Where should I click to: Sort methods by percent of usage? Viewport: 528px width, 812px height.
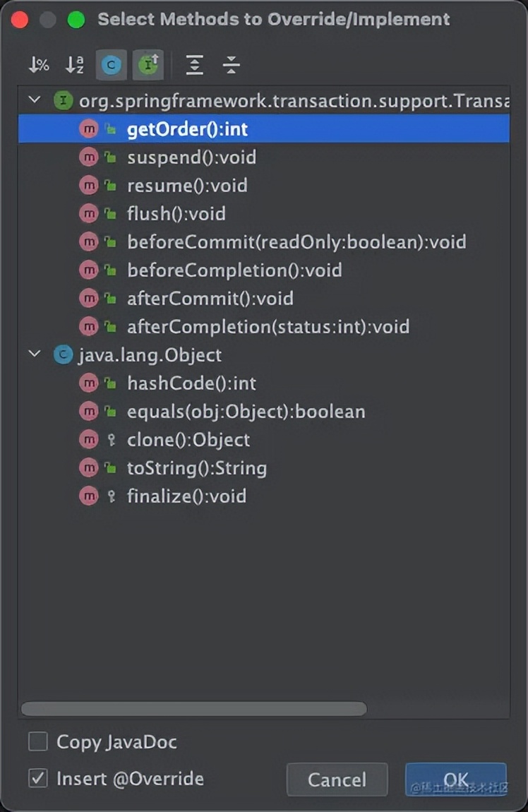(38, 64)
